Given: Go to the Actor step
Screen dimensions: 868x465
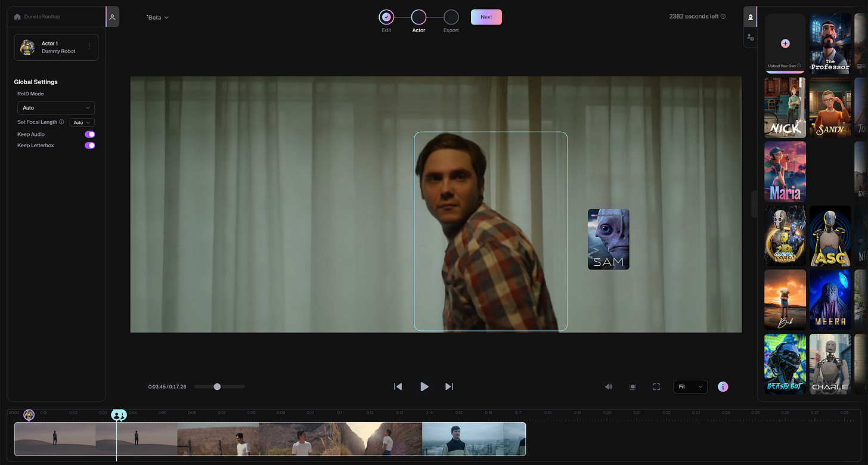Looking at the screenshot, I should (x=418, y=17).
